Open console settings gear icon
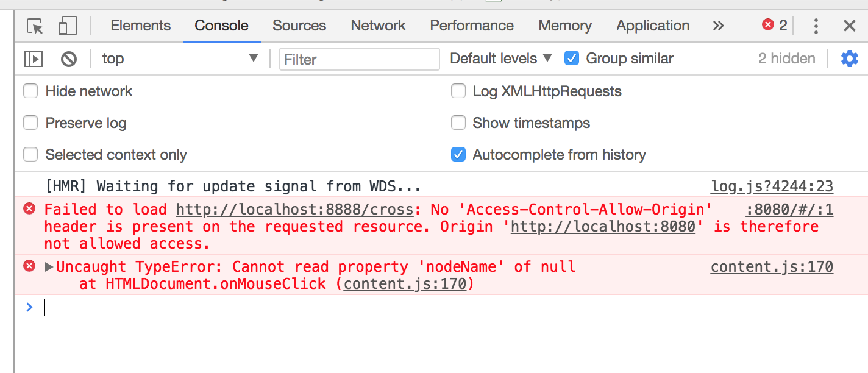Screen dimensions: 868x373 point(849,59)
